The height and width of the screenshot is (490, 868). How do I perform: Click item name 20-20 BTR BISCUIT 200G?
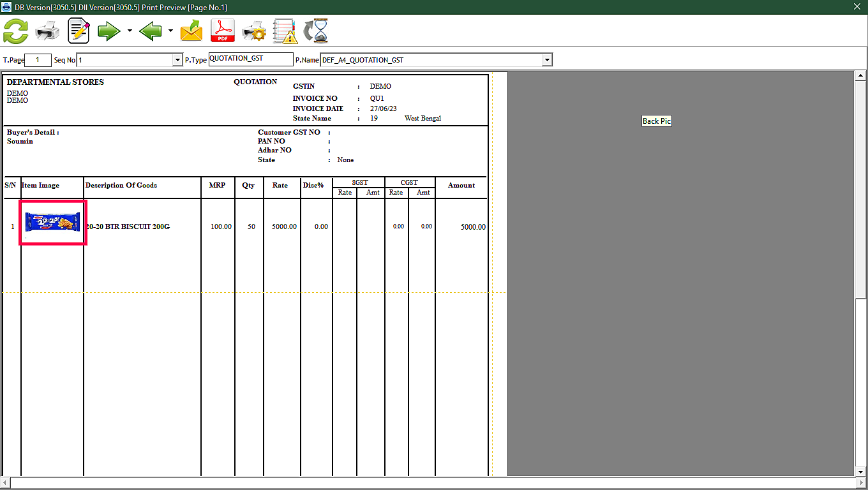pyautogui.click(x=128, y=226)
